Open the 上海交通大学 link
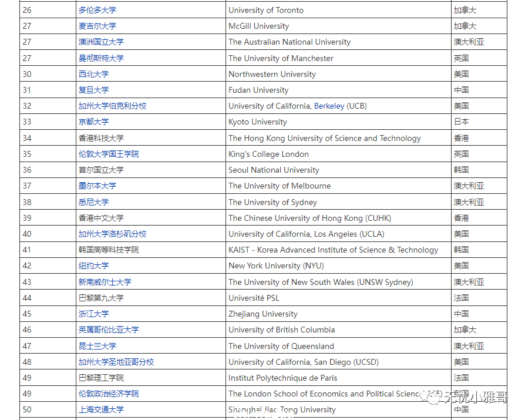This screenshot has height=420, width=525. (101, 409)
